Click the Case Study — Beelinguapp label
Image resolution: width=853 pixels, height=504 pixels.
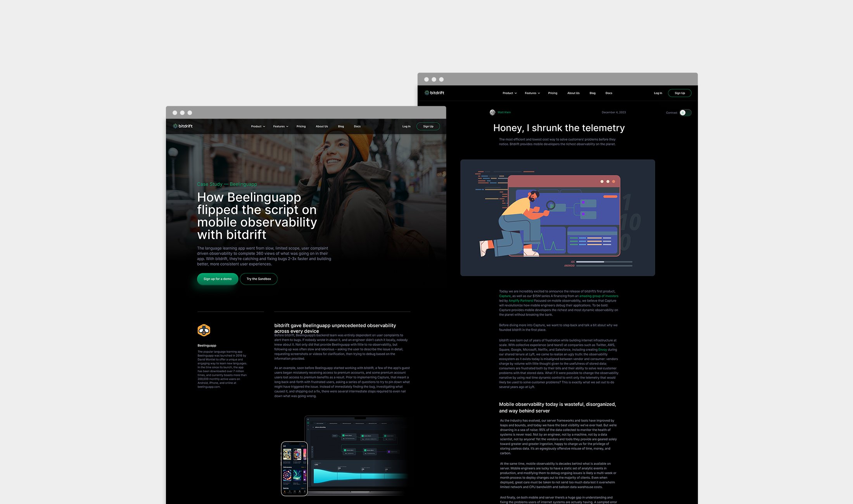(227, 184)
